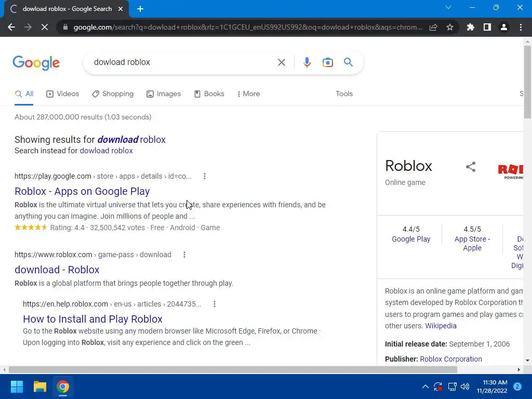This screenshot has height=399, width=532.
Task: Click the 'About 287,000,000 results' text
Action: coord(83,117)
